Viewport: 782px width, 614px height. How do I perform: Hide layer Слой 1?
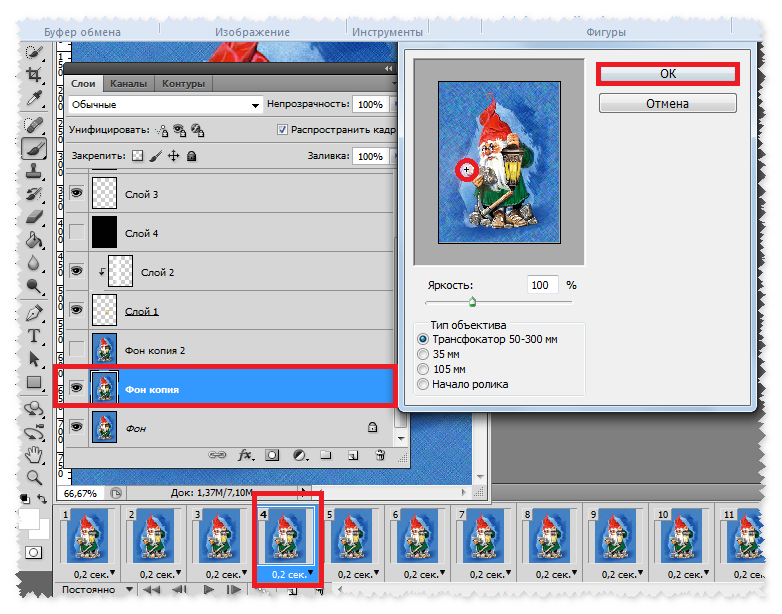76,310
